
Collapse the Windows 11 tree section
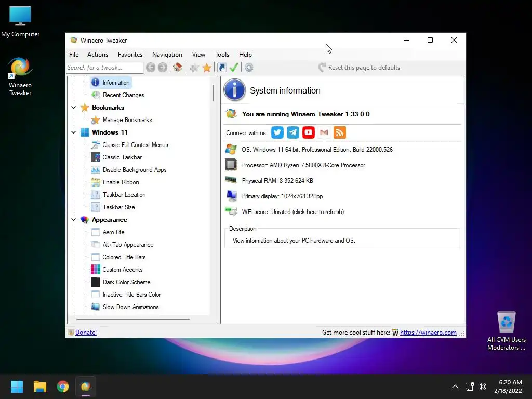pos(73,132)
